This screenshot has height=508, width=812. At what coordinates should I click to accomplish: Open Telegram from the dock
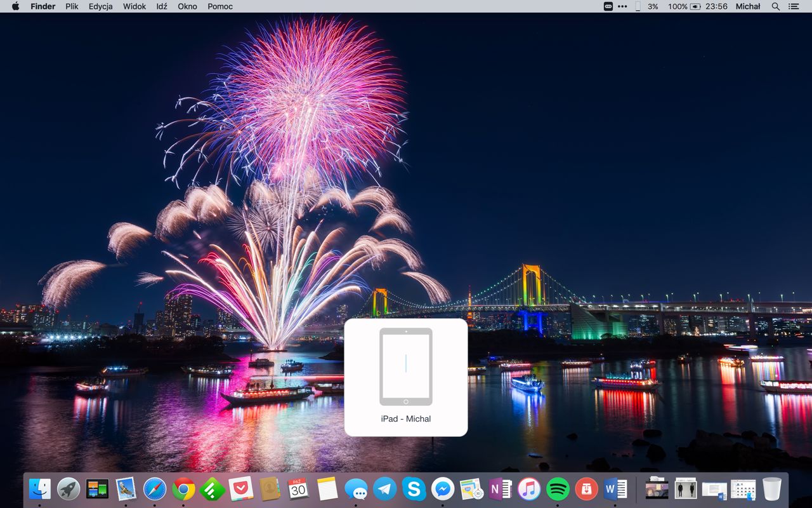pos(385,489)
